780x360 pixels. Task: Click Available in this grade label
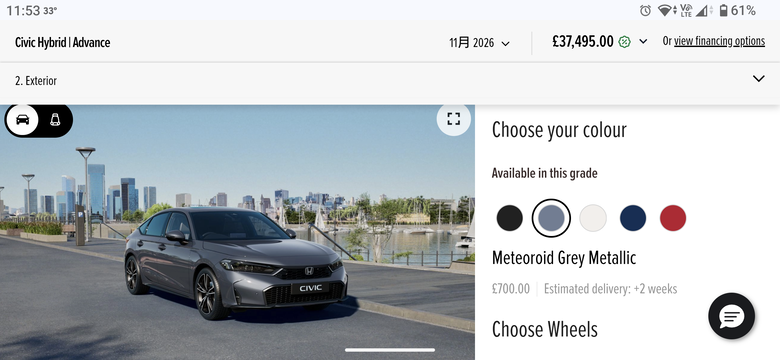(545, 174)
